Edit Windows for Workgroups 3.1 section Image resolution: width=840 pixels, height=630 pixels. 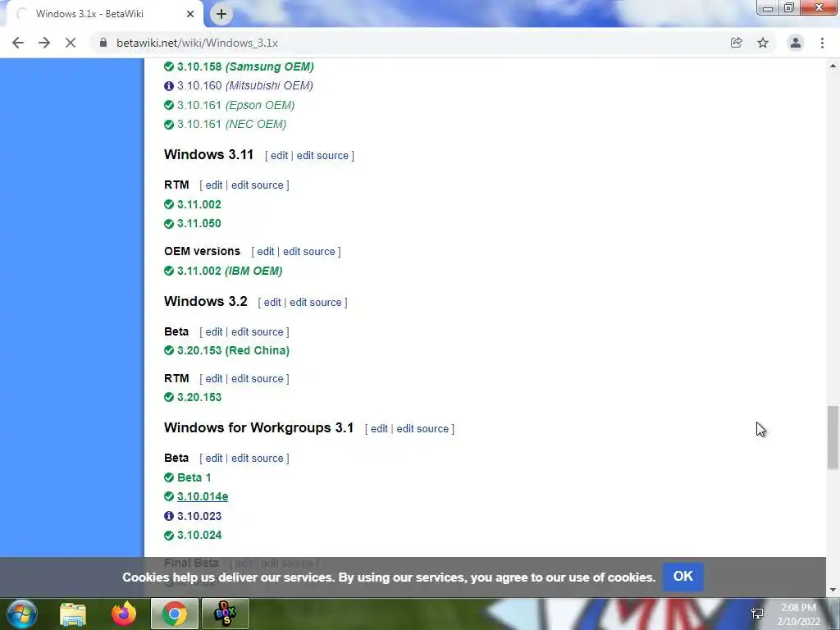pyautogui.click(x=379, y=428)
